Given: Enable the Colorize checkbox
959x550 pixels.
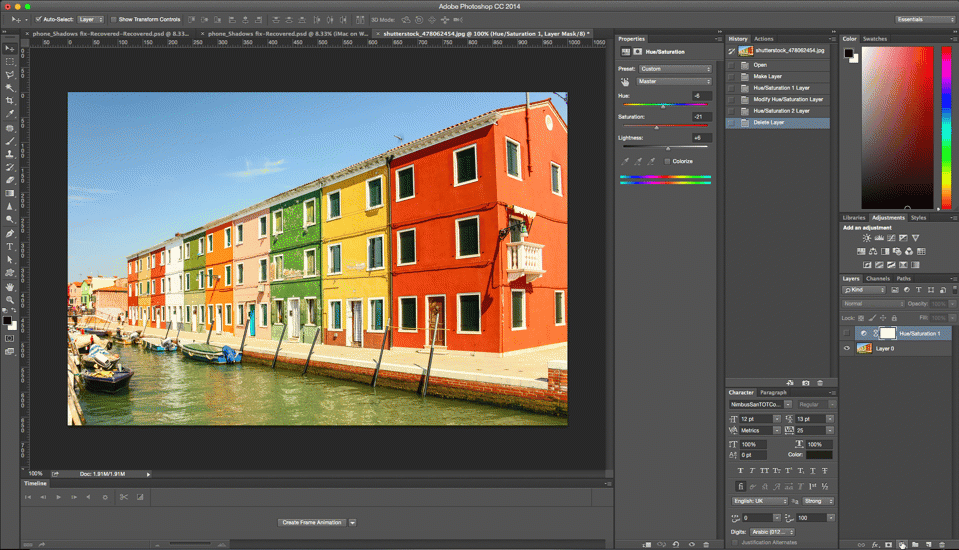Looking at the screenshot, I should point(668,160).
